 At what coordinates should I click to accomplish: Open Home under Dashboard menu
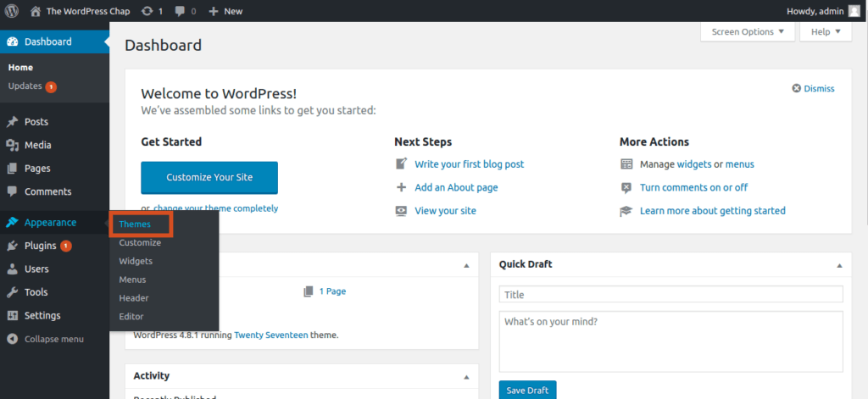[20, 68]
